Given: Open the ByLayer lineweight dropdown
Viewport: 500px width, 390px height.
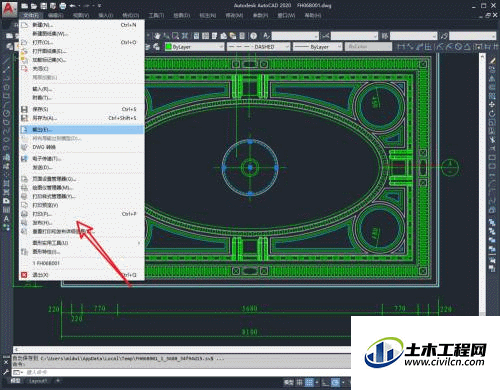Looking at the screenshot, I should [x=318, y=47].
